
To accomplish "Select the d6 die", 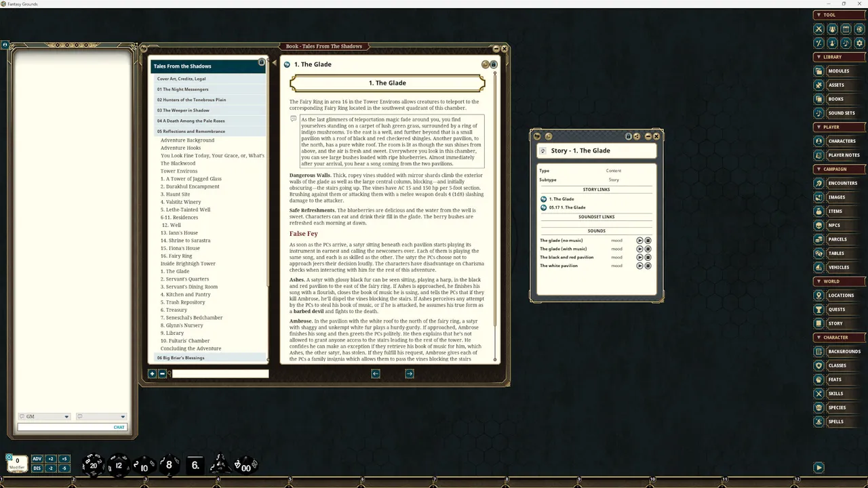I will tap(195, 465).
